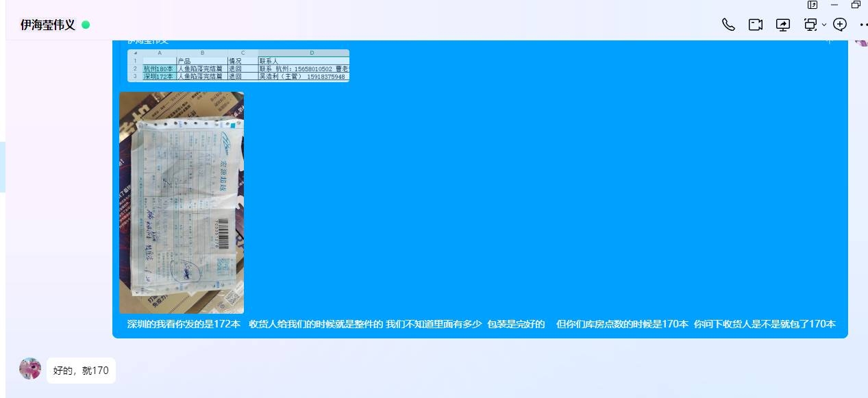Click the sender avatar beside 好的，就170
The height and width of the screenshot is (398, 868).
(x=30, y=369)
